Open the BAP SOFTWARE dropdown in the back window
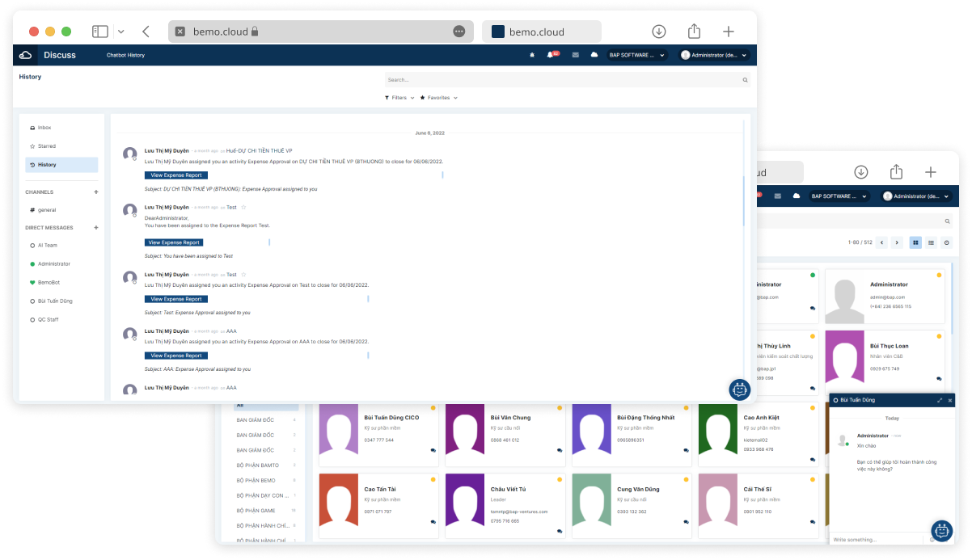The width and height of the screenshot is (972, 560). 839,196
